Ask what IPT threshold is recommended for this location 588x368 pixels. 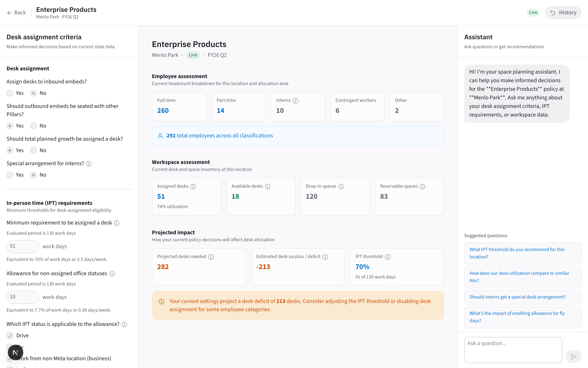point(523,253)
